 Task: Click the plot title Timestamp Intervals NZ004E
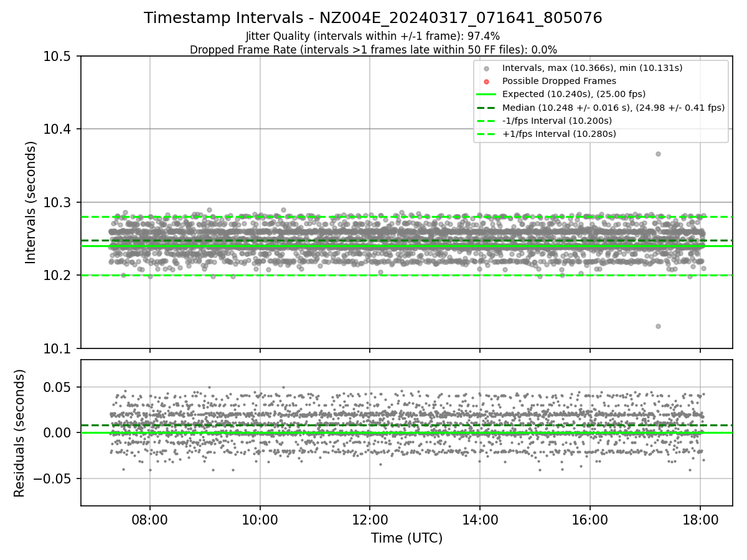373,18
